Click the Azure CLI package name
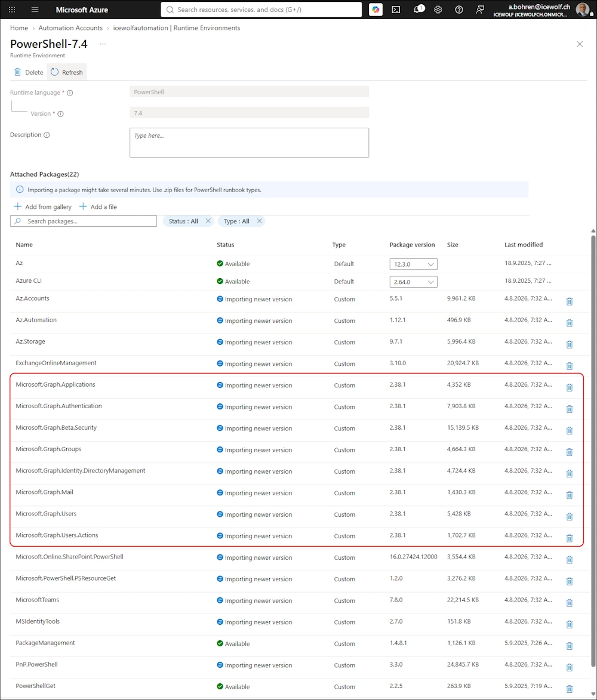597x700 pixels. click(x=29, y=281)
